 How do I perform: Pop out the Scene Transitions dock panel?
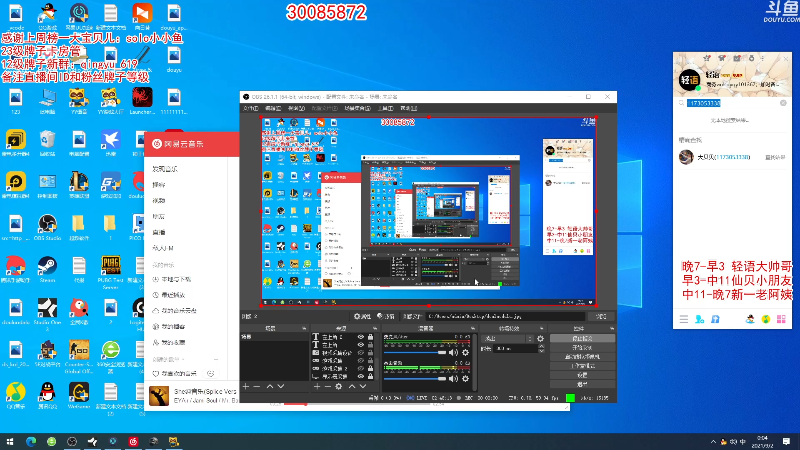tap(541, 329)
